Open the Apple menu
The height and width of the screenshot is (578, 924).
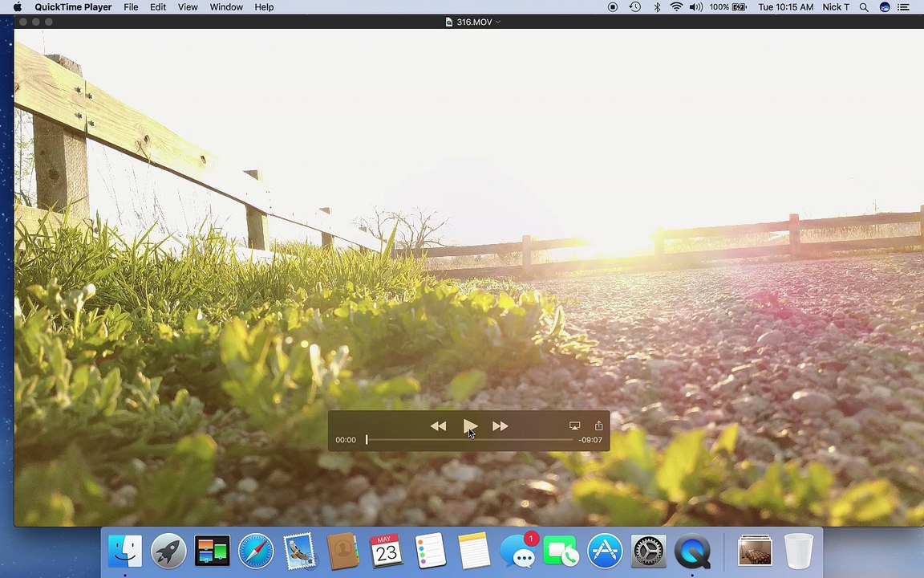(x=18, y=7)
